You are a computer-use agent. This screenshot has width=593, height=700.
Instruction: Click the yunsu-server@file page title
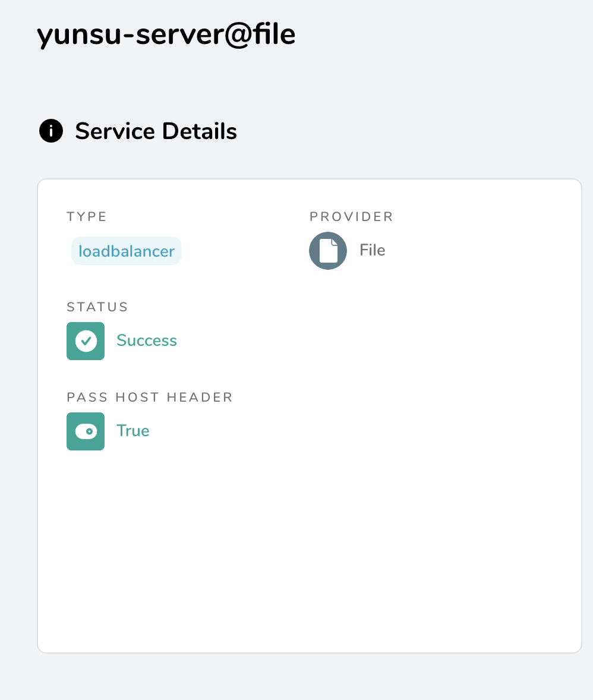click(166, 35)
